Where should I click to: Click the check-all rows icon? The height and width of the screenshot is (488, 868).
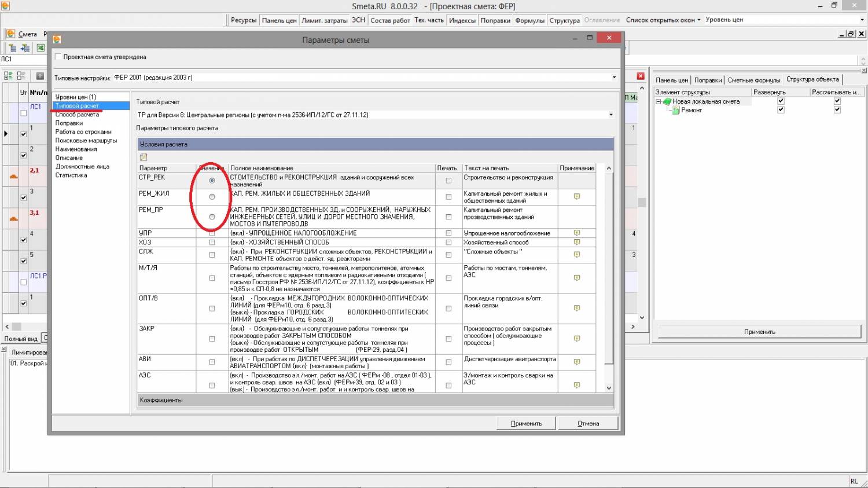tap(8, 76)
